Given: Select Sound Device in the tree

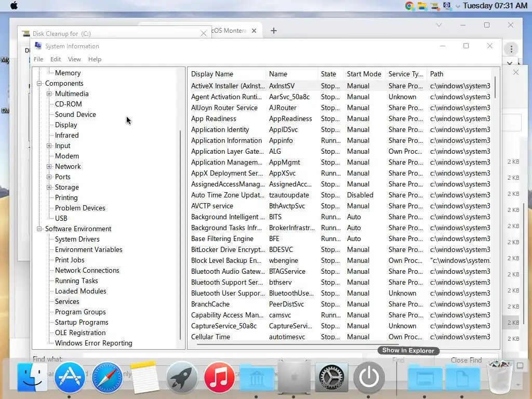Looking at the screenshot, I should click(x=76, y=115).
